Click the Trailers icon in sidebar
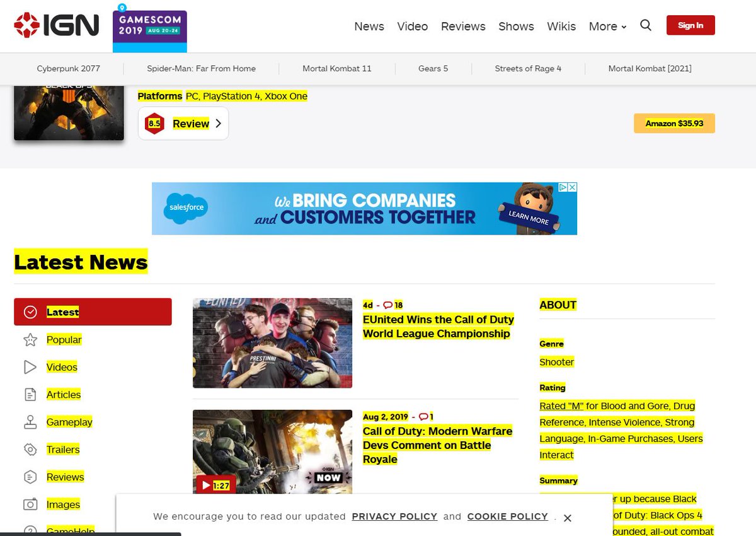 30,450
